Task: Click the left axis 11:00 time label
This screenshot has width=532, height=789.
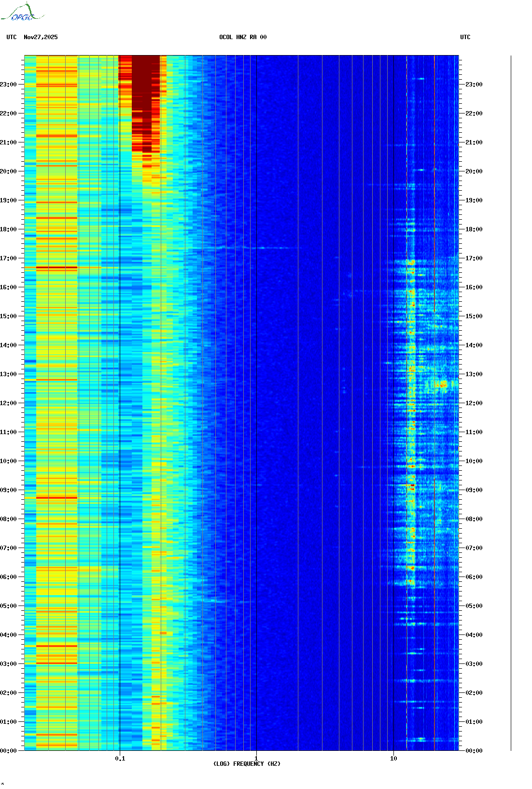Action: 8,432
